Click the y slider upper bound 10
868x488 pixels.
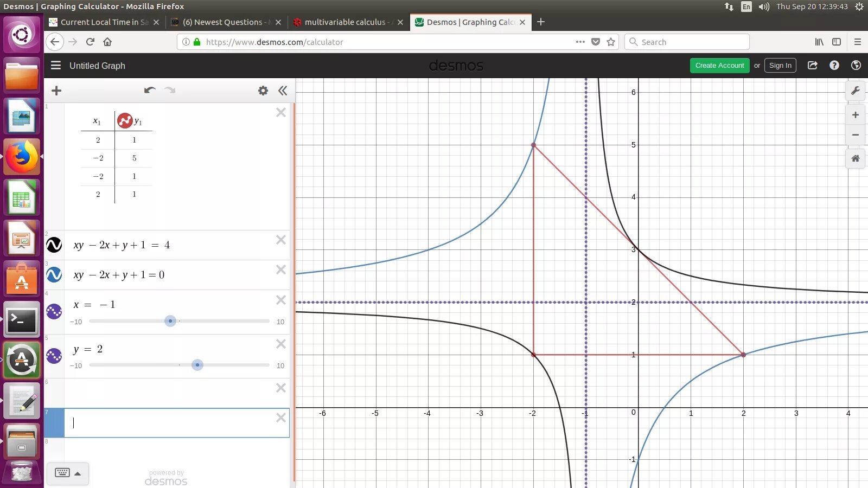280,365
